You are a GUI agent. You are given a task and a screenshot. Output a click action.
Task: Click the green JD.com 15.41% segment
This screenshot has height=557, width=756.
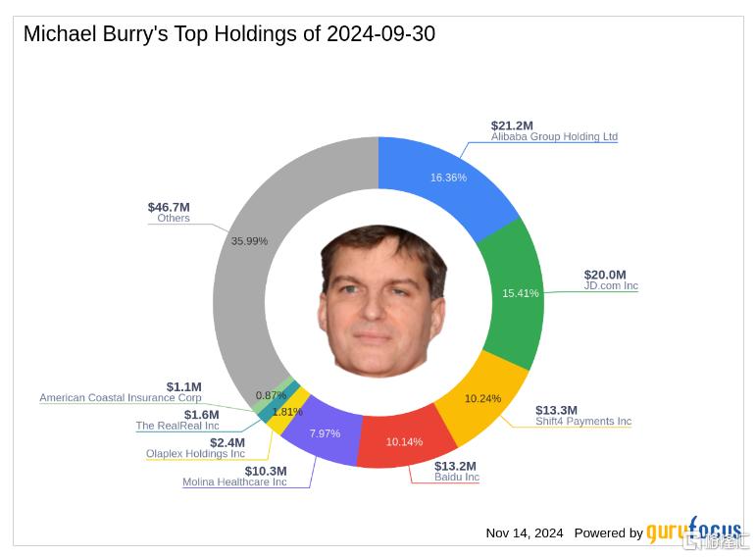coord(516,294)
